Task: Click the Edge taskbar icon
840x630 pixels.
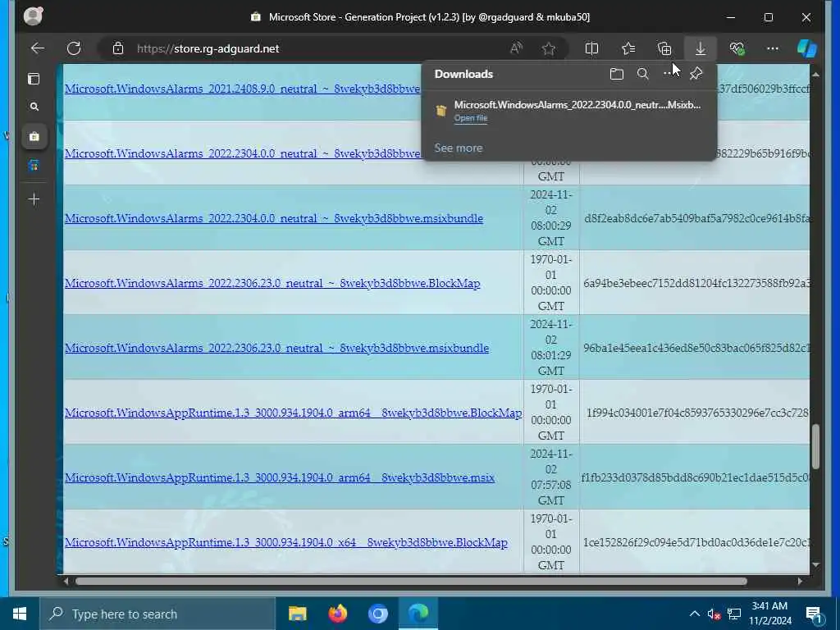Action: tap(418, 614)
